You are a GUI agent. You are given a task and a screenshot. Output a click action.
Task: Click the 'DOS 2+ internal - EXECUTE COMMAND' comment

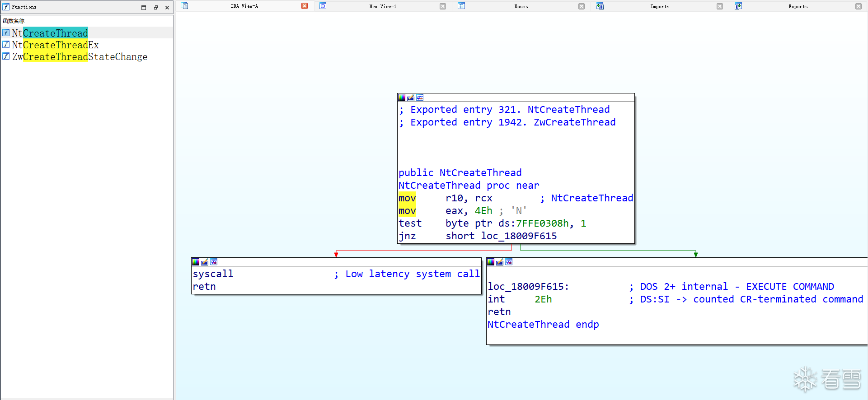(732, 287)
